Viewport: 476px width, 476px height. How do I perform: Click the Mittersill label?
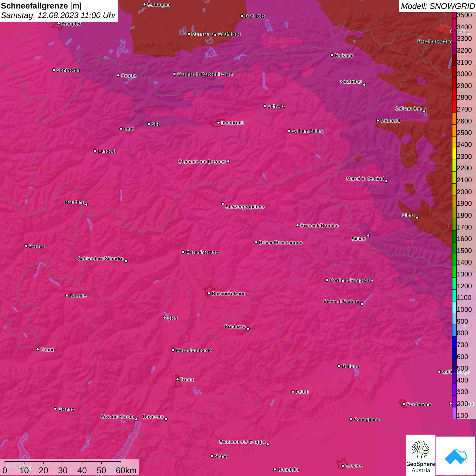pyautogui.click(x=390, y=121)
